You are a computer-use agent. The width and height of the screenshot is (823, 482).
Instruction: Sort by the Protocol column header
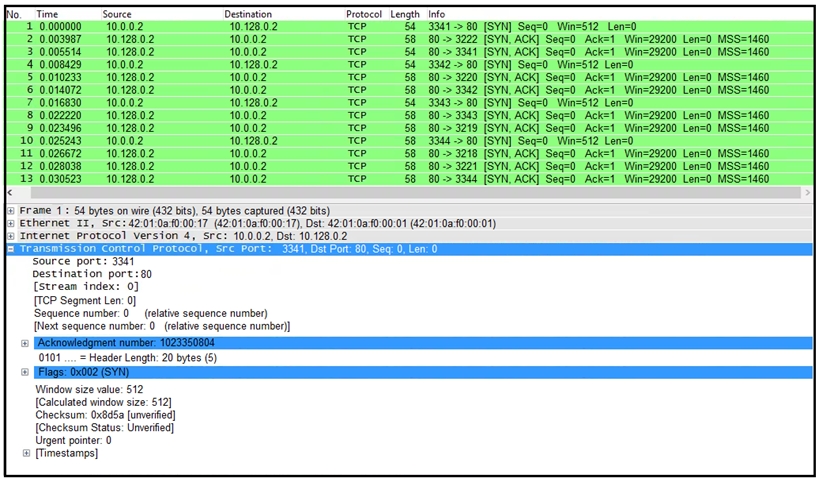[x=364, y=14]
